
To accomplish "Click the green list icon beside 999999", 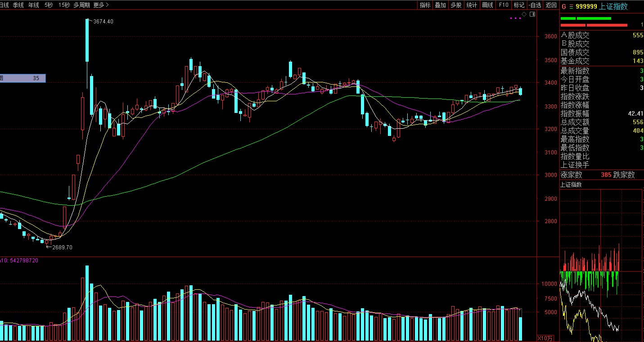I will point(572,6).
